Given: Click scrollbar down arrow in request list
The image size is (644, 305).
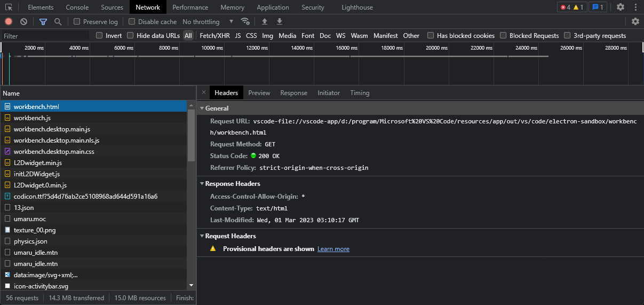Looking at the screenshot, I should 192,286.
